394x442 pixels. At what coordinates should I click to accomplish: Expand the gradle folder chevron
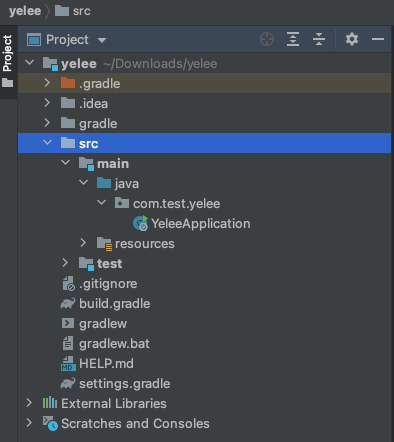click(x=47, y=123)
